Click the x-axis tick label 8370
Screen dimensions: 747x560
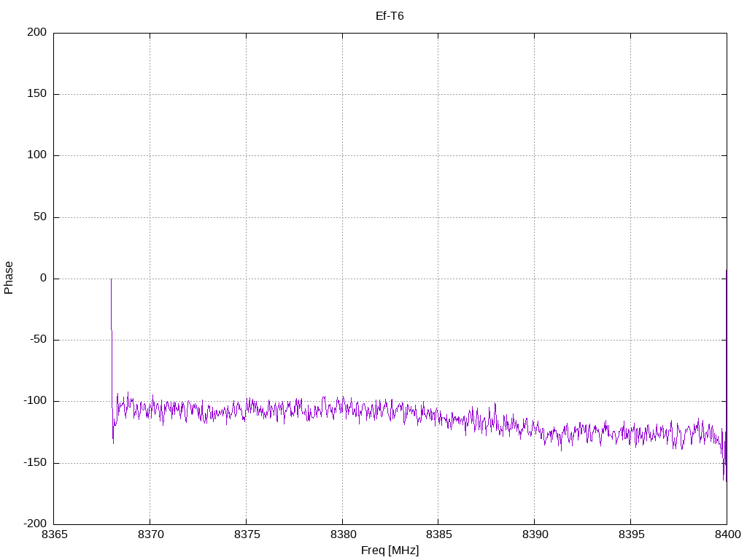150,534
